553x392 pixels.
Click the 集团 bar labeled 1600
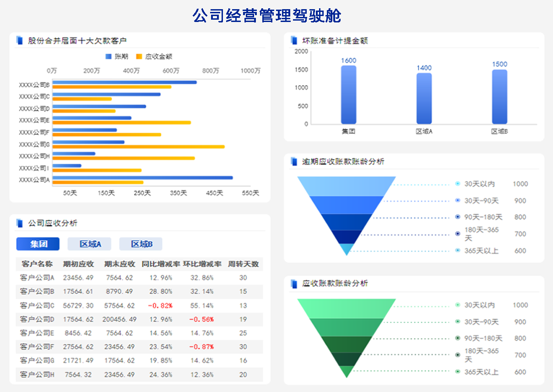348,95
